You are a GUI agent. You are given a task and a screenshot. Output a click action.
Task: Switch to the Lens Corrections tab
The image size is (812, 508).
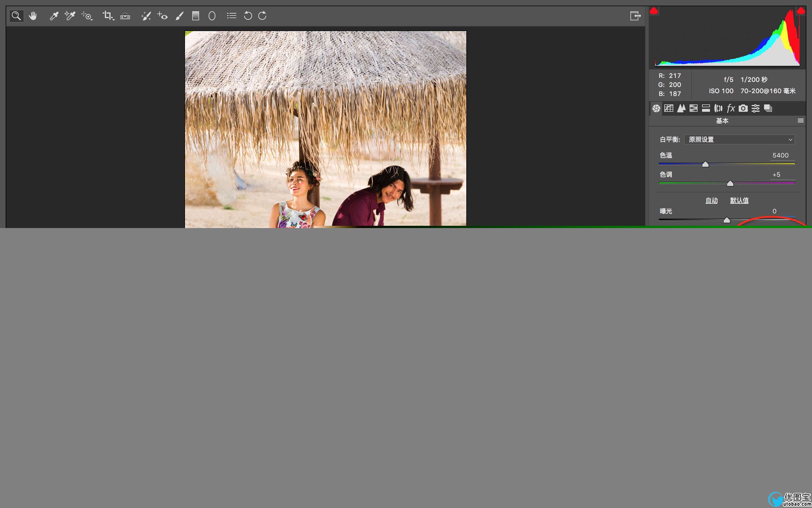click(718, 108)
